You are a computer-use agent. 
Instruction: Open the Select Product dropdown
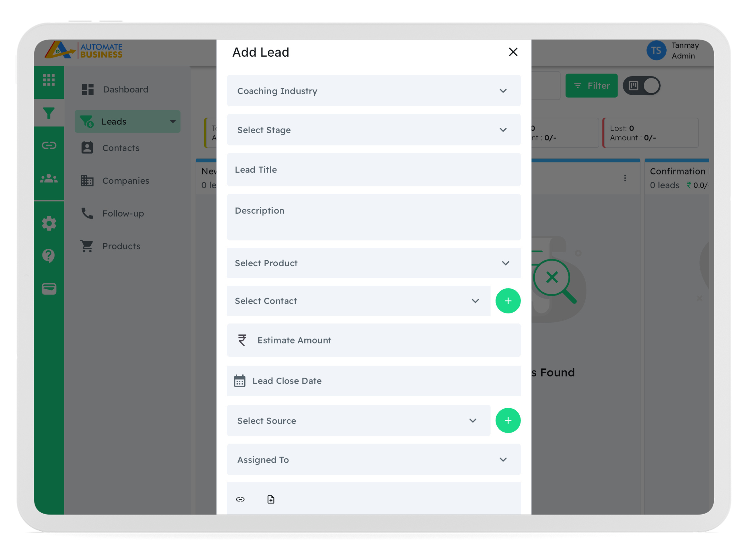[373, 263]
